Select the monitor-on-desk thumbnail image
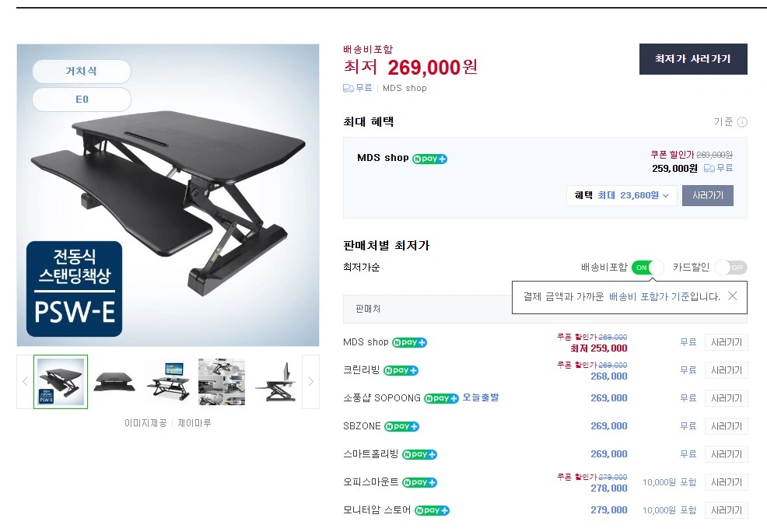Viewport: 767px width, 532px height. click(167, 381)
